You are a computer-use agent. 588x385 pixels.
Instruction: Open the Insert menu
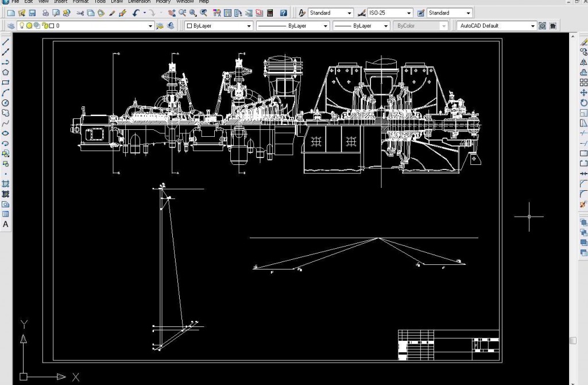(x=60, y=2)
